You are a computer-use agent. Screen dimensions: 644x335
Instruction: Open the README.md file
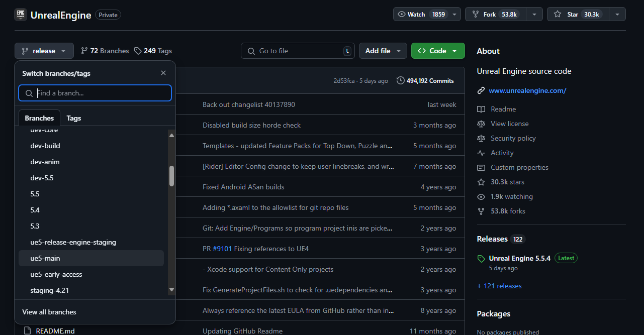[55, 331]
